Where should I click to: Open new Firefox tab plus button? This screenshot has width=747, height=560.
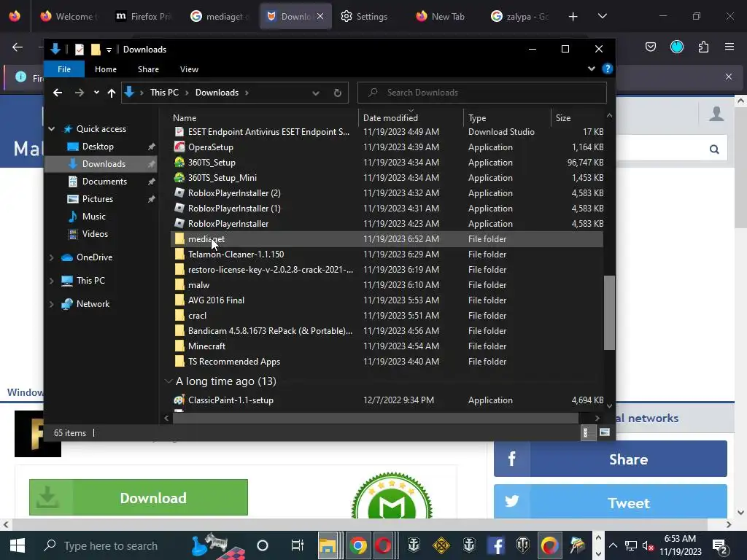click(573, 17)
